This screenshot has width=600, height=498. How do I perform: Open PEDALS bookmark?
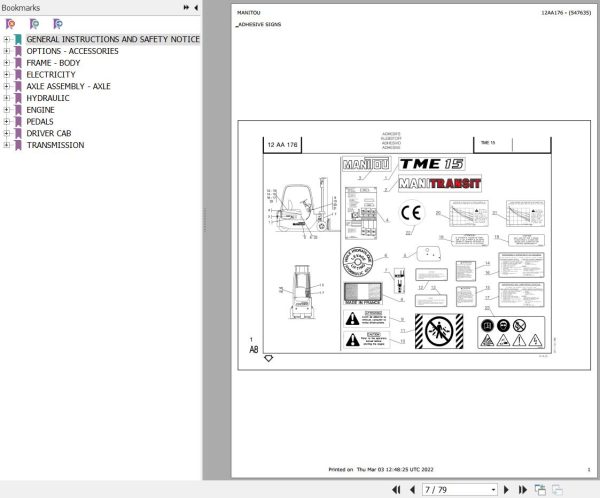[40, 122]
